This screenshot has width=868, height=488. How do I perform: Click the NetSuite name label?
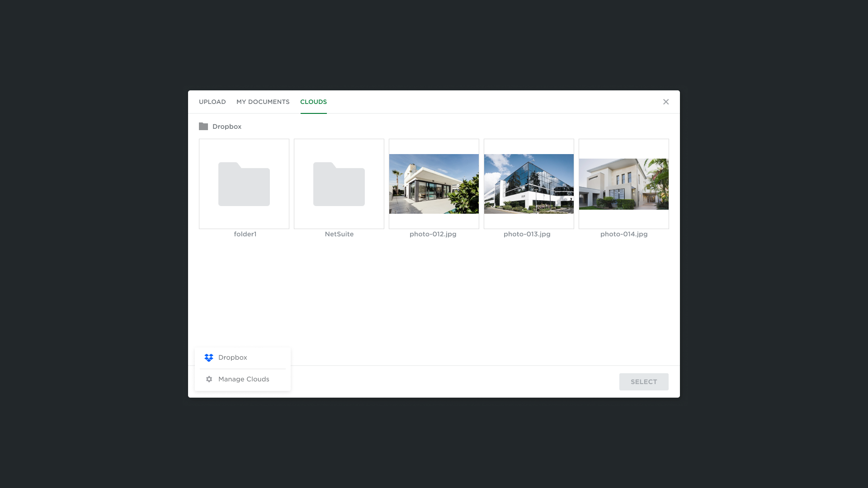click(x=339, y=234)
